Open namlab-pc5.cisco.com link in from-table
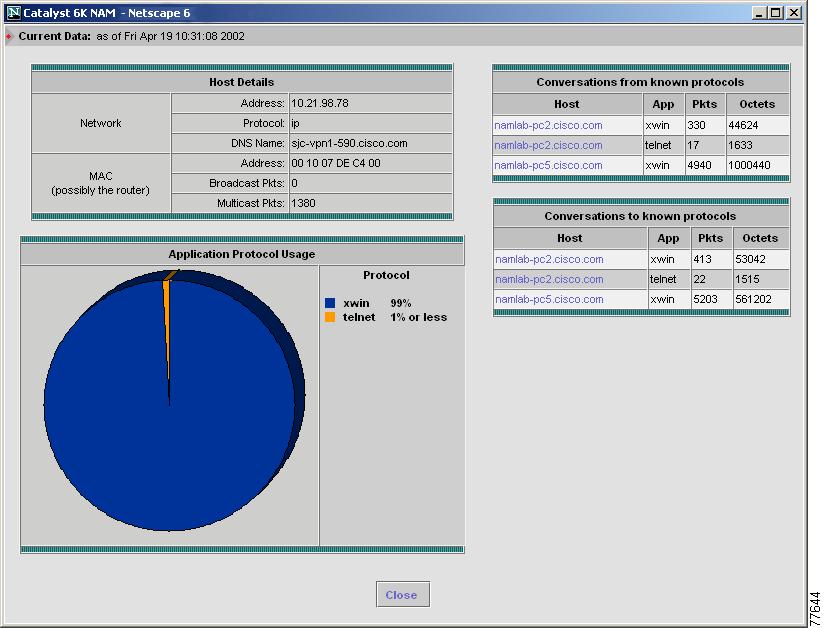This screenshot has height=628, width=824. pos(548,165)
